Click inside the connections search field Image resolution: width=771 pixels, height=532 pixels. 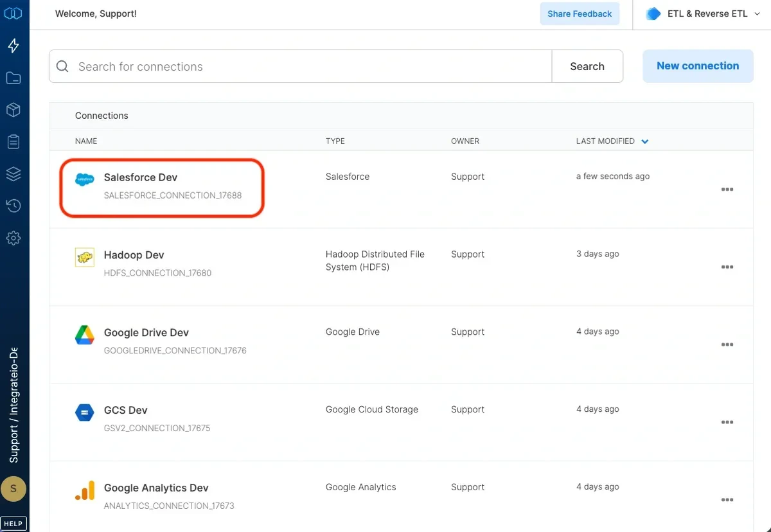257,66
